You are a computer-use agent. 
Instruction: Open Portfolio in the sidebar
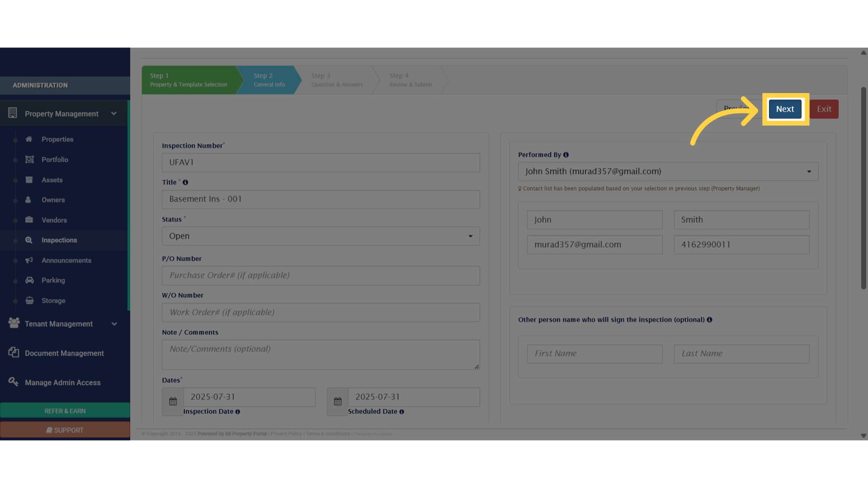[x=55, y=160]
